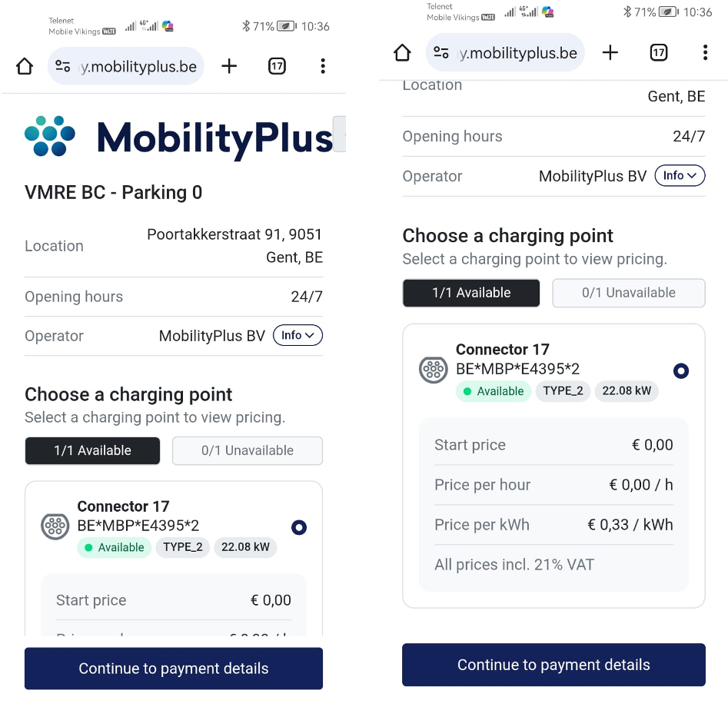
Task: Tap Continue to payment details
Action: coord(173,669)
